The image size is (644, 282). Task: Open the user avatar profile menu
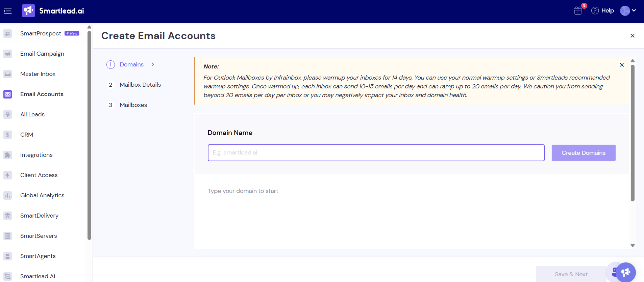point(628,11)
